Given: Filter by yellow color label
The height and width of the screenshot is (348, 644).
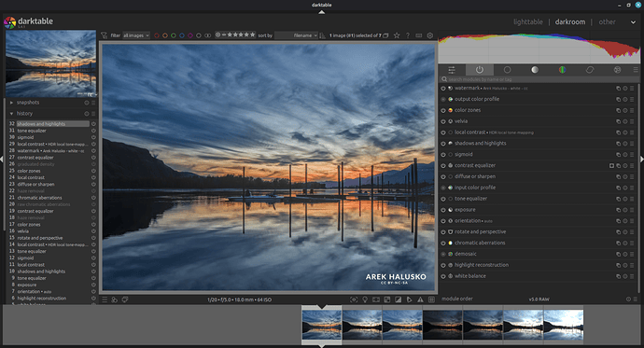Looking at the screenshot, I should click(164, 35).
